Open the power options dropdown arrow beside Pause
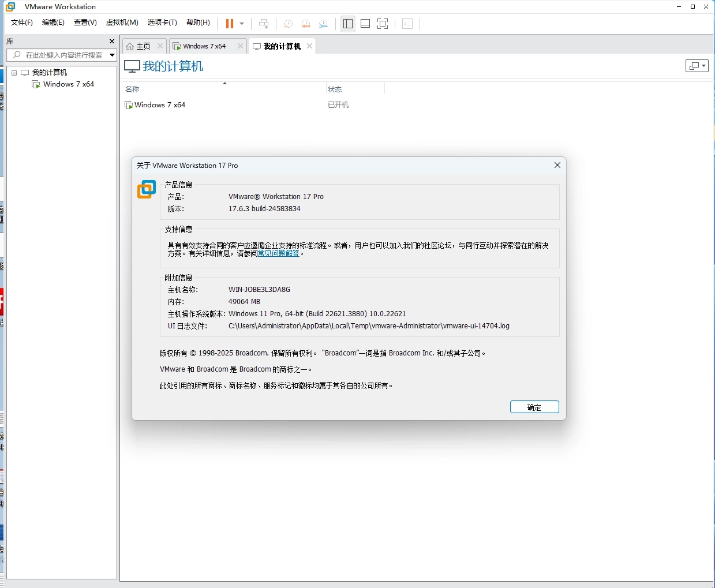Screen dimensions: 715x588 click(242, 24)
